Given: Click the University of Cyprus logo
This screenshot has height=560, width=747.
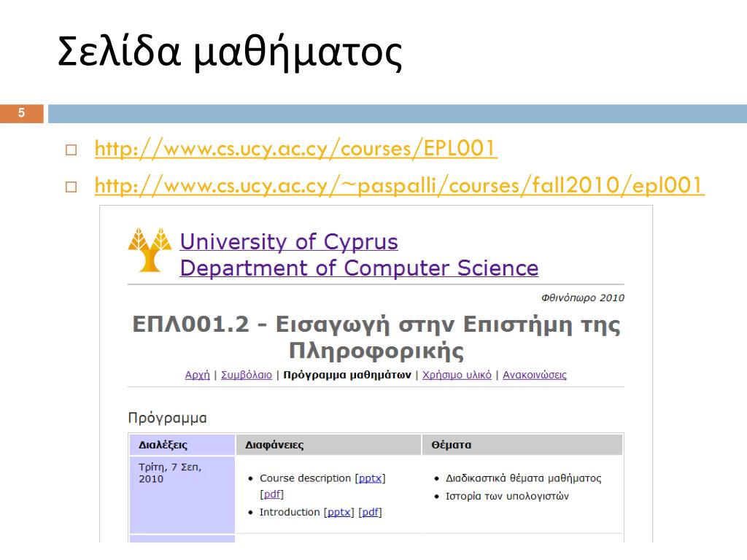Looking at the screenshot, I should pyautogui.click(x=150, y=250).
